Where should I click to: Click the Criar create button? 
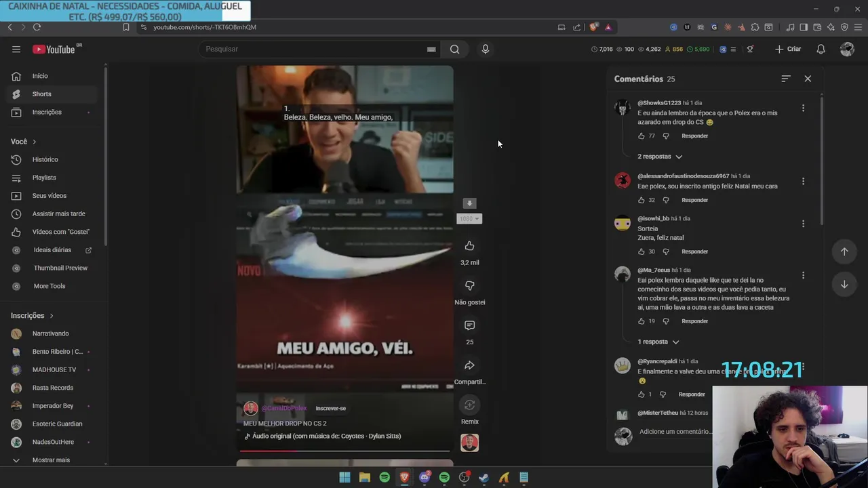click(788, 49)
